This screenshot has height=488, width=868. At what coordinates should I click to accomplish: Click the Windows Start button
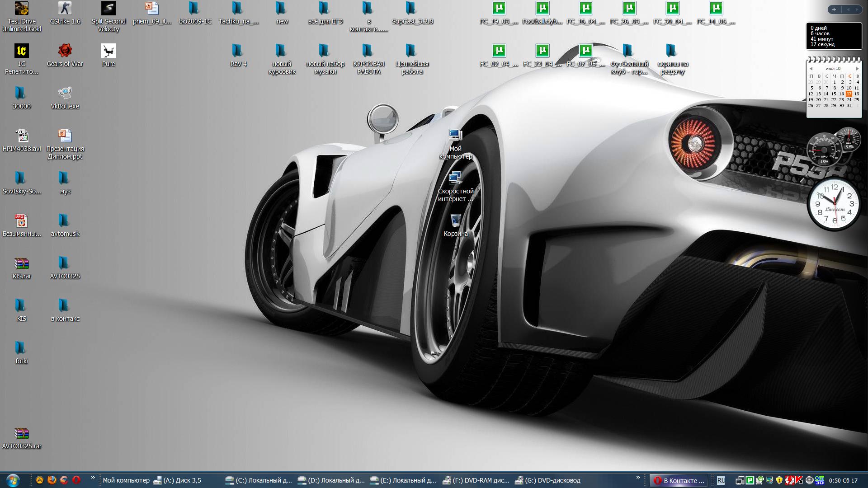click(13, 480)
